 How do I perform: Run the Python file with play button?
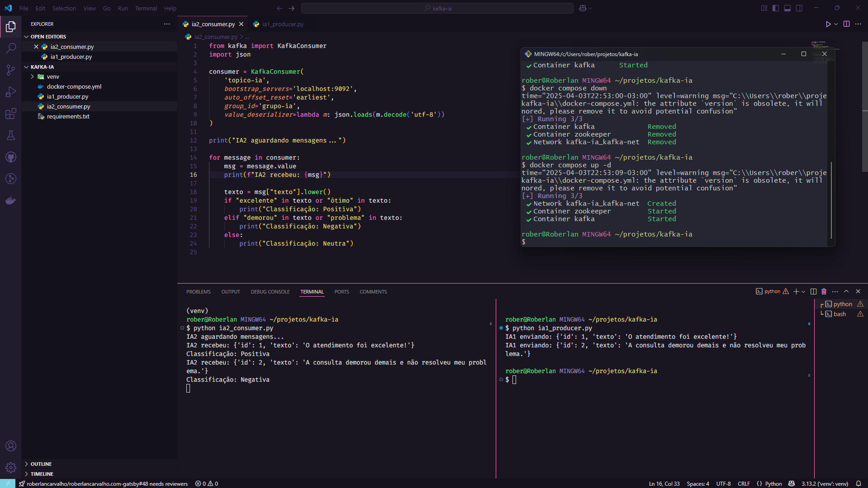[828, 24]
